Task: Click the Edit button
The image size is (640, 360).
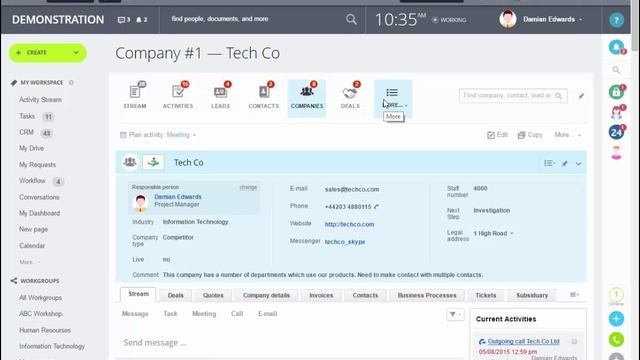Action: coord(497,135)
